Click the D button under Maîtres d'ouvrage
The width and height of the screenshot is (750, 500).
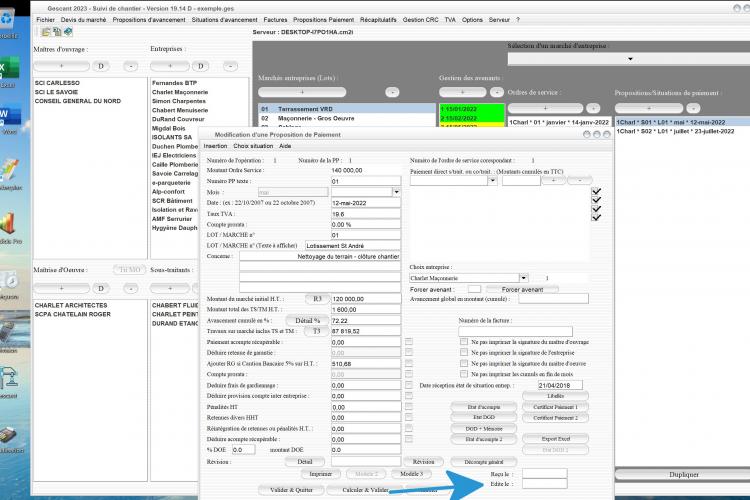click(x=101, y=66)
